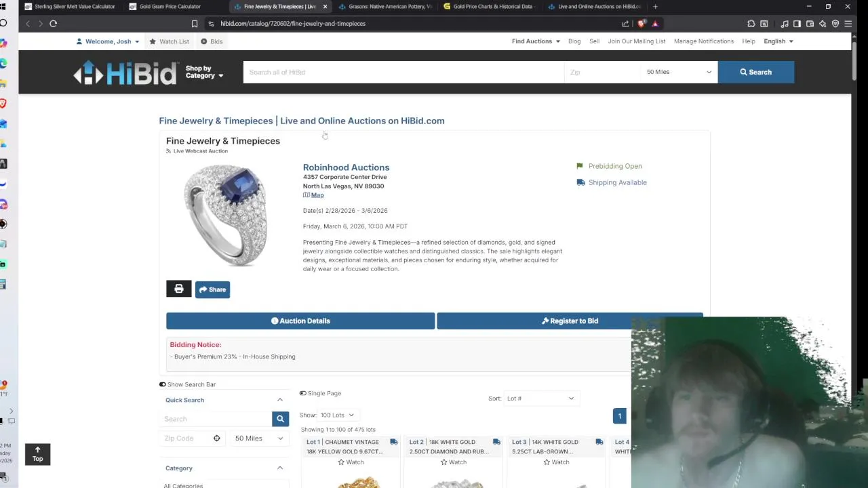The height and width of the screenshot is (488, 868).
Task: Open the Watch List link
Action: click(x=169, y=41)
